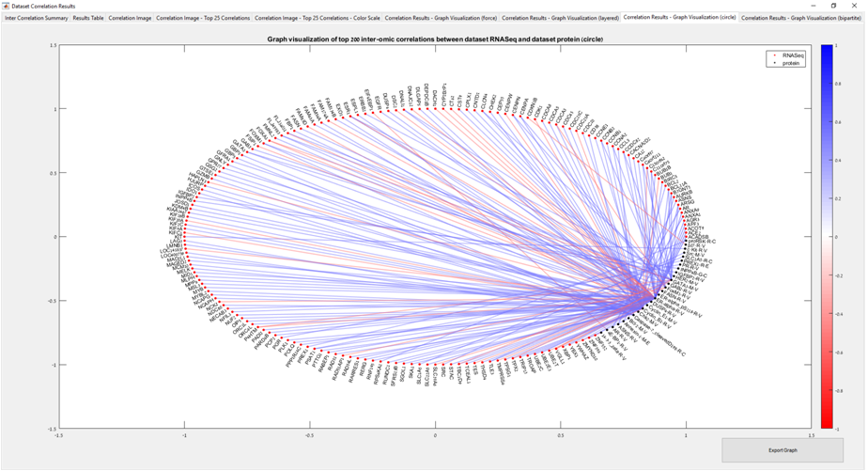Click the EGFR node label on the circle
Viewport: 868px width, 471px height.
point(379,102)
